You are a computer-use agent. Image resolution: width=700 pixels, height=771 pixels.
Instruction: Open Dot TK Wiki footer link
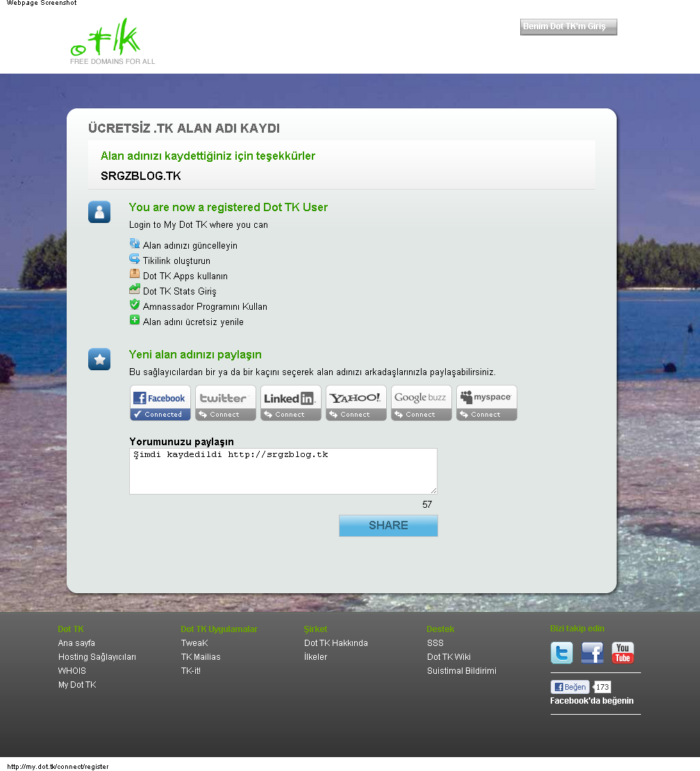point(449,657)
